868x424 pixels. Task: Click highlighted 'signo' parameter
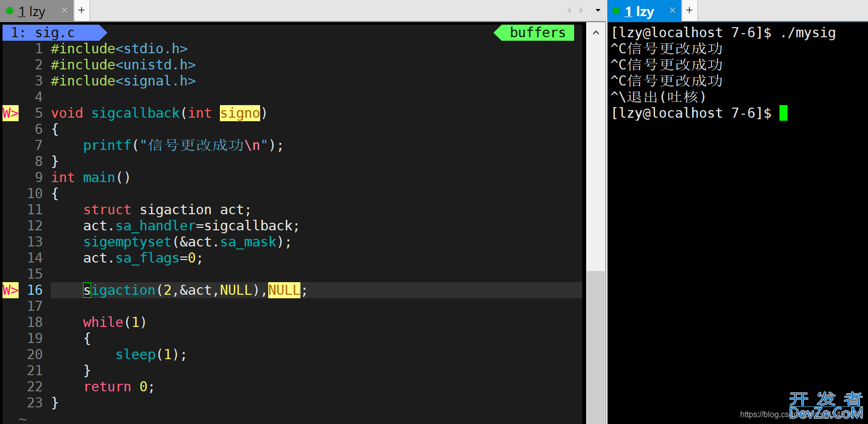tap(240, 113)
